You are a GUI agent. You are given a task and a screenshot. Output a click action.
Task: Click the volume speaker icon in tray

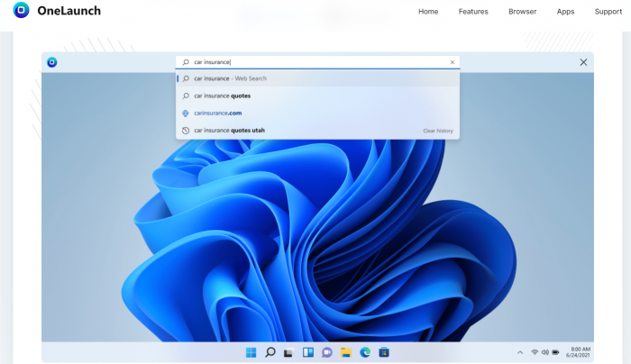(x=544, y=352)
